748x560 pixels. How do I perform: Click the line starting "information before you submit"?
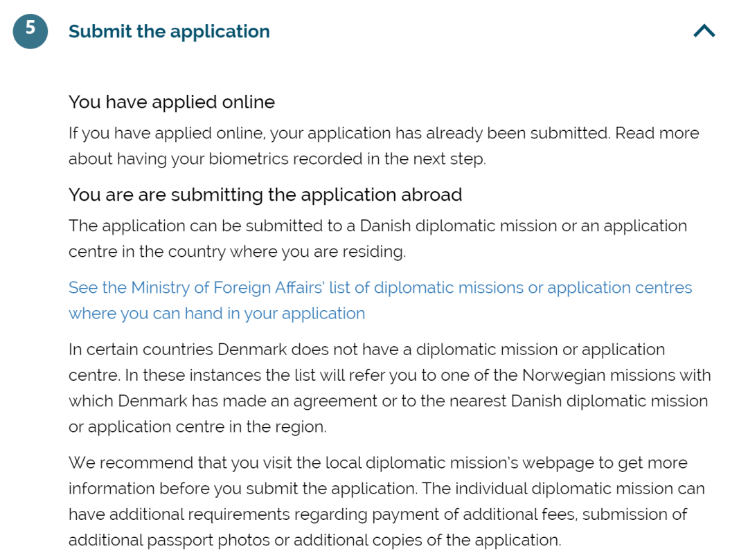pos(386,489)
